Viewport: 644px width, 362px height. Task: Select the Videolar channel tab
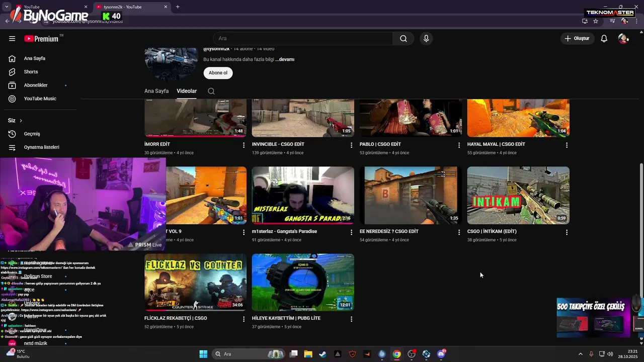coord(187,91)
